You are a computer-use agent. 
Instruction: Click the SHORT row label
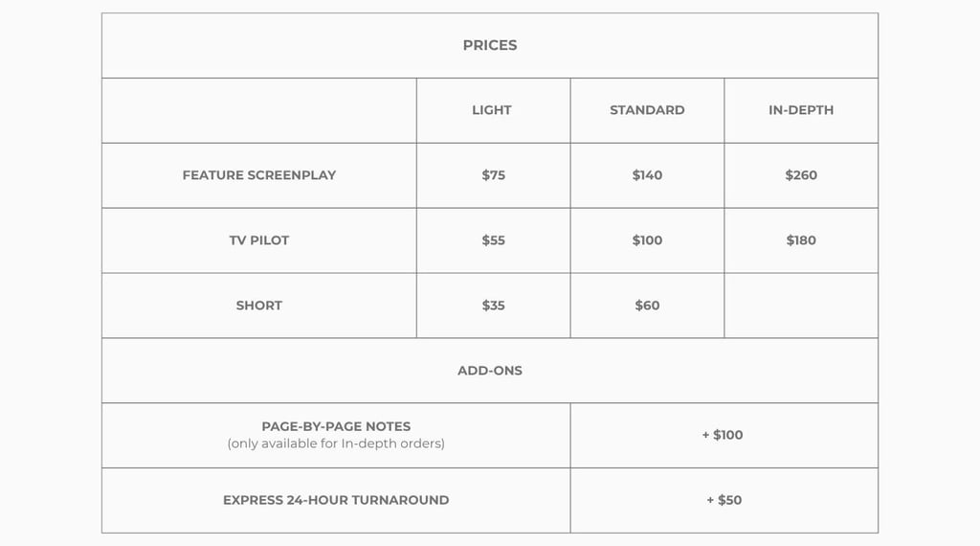258,306
